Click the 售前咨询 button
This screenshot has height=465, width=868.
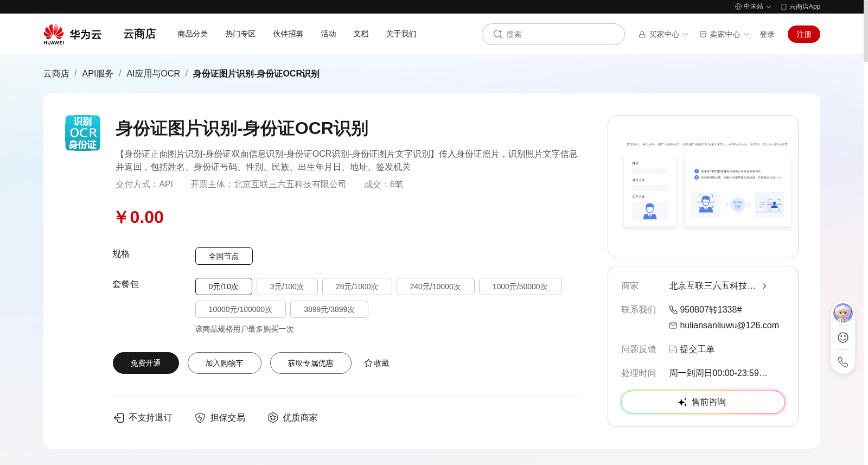click(703, 402)
